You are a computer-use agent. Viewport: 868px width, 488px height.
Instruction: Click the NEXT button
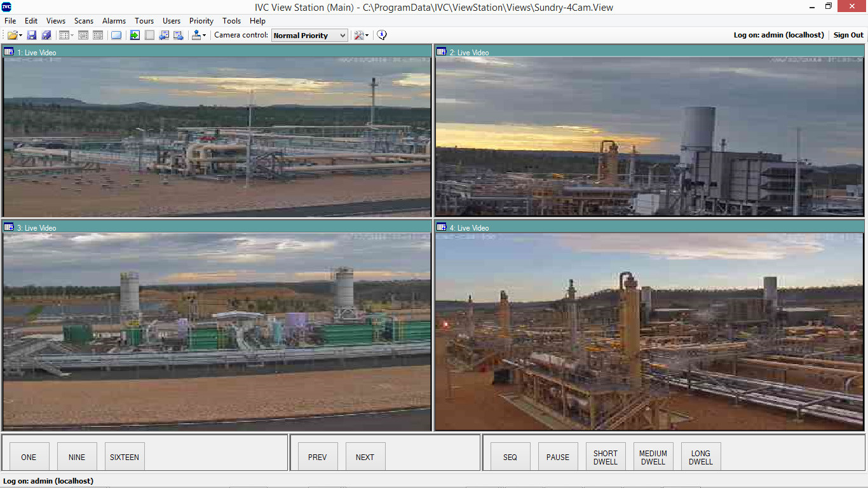click(365, 457)
